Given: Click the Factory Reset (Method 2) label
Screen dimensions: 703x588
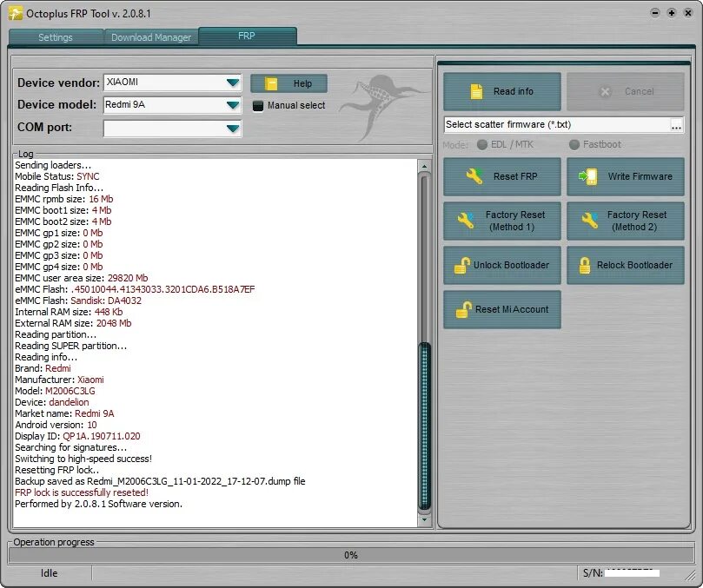Looking at the screenshot, I should (636, 221).
